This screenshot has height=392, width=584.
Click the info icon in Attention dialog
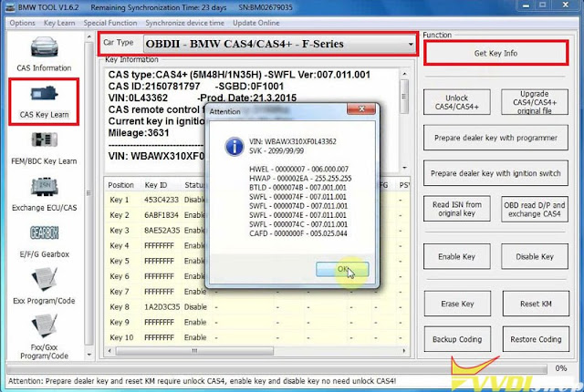(235, 147)
